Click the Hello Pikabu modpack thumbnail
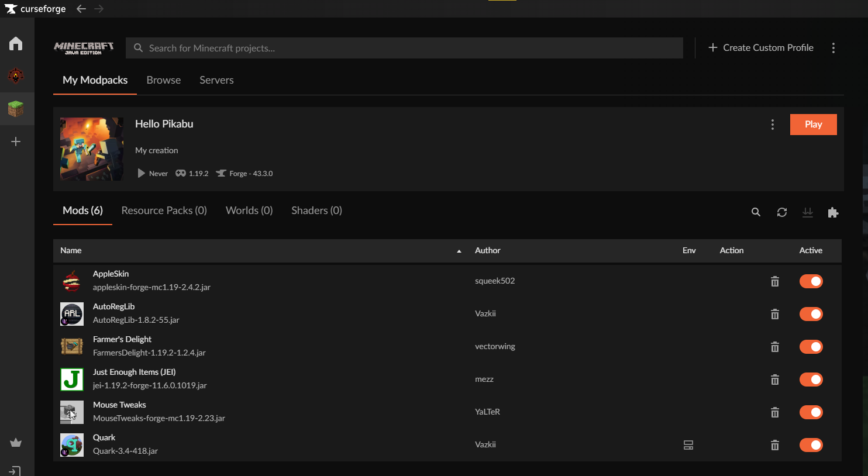The height and width of the screenshot is (476, 868). click(92, 149)
